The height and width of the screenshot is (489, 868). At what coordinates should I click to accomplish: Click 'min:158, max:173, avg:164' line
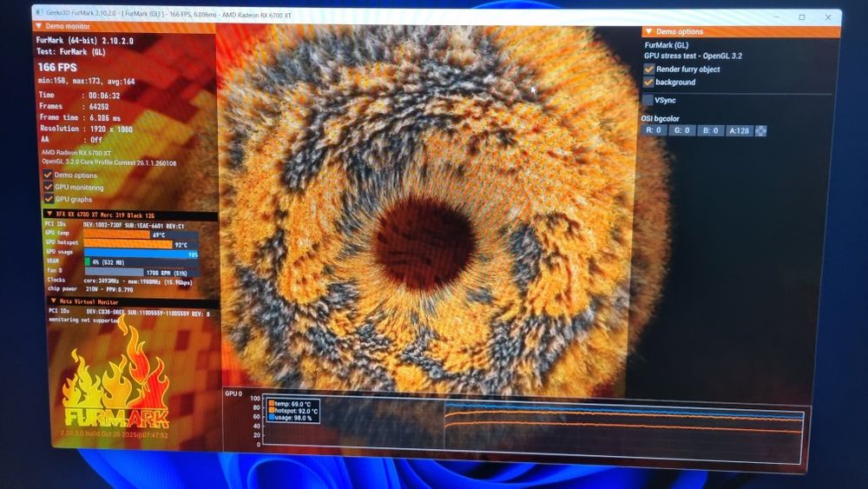(86, 82)
